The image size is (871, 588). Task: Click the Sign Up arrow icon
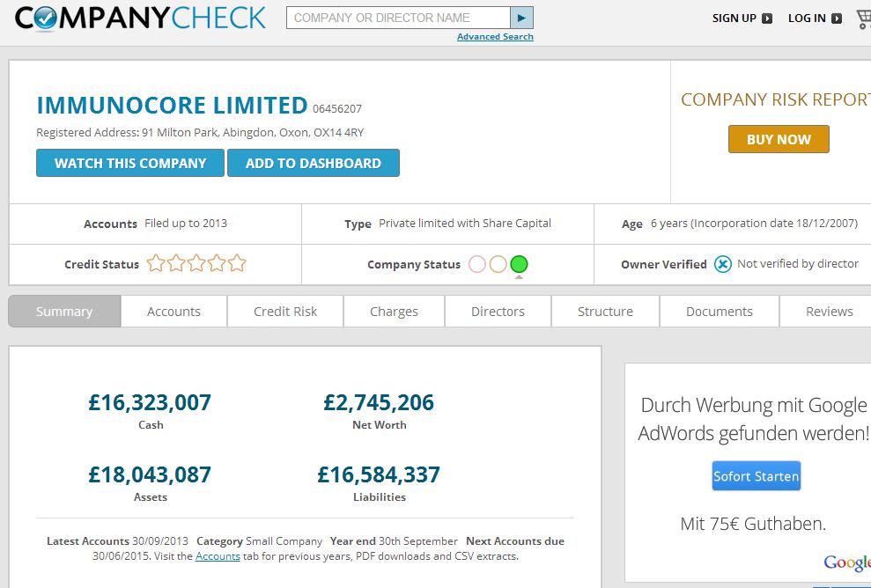[x=767, y=18]
